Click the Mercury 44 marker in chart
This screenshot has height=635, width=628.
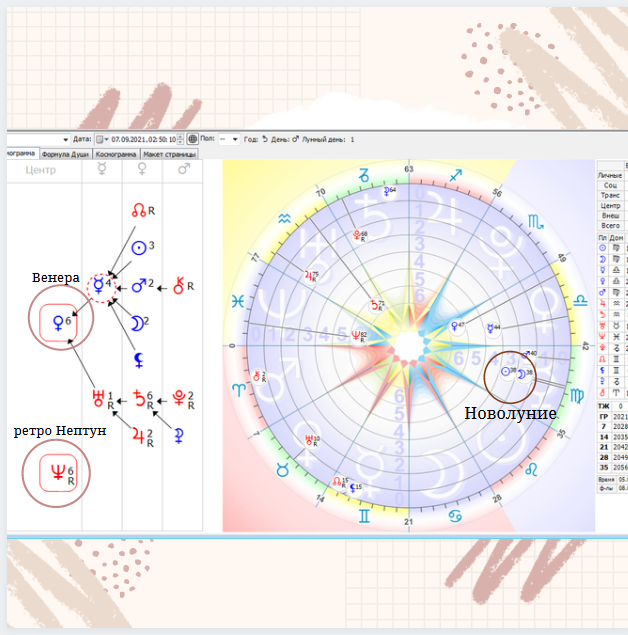point(493,328)
